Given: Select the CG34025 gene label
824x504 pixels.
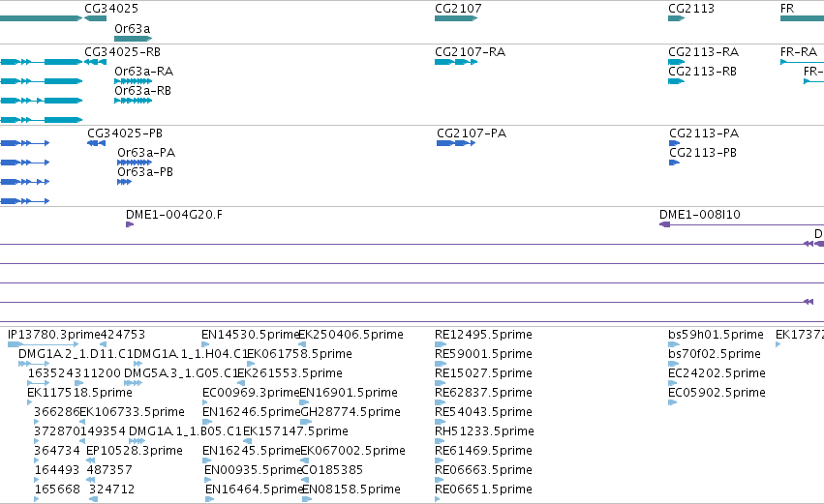Looking at the screenshot, I should pos(111,9).
